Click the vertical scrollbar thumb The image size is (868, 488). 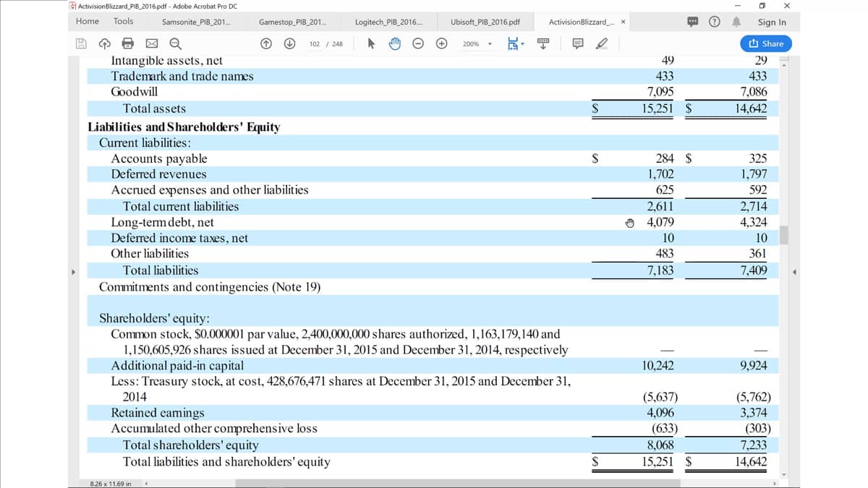(x=783, y=235)
